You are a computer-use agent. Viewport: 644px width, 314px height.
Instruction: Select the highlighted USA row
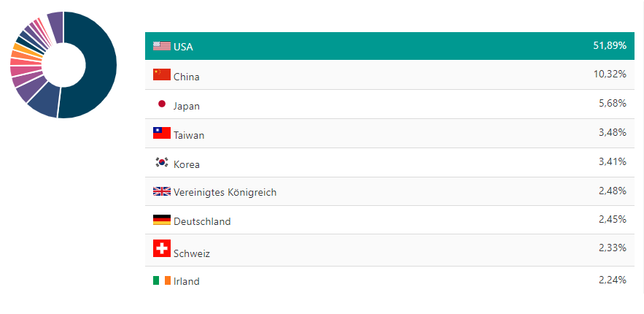[387, 46]
